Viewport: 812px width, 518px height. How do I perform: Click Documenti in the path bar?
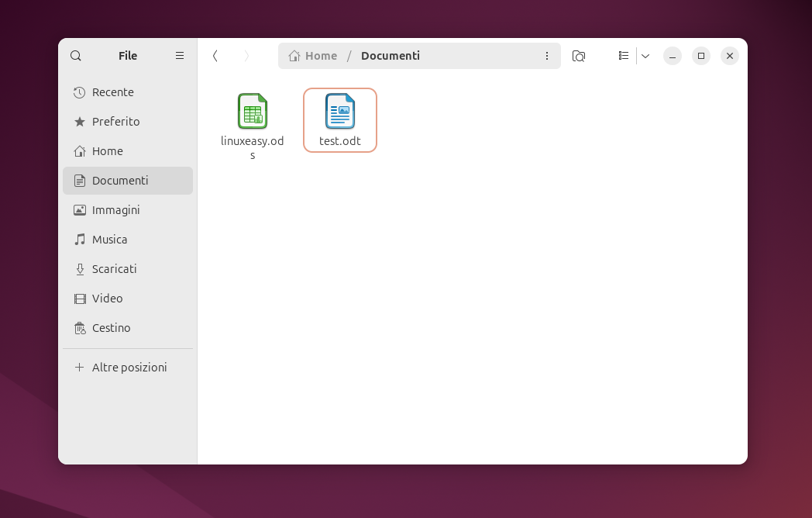click(x=391, y=56)
